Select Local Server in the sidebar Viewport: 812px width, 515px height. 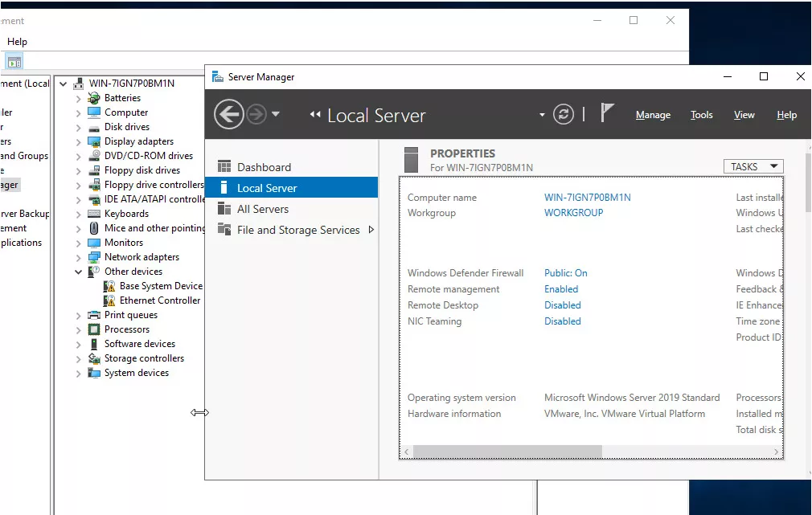(x=292, y=188)
